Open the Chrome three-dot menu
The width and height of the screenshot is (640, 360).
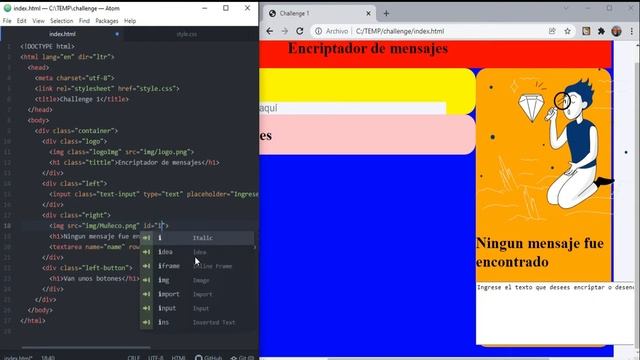pyautogui.click(x=632, y=31)
